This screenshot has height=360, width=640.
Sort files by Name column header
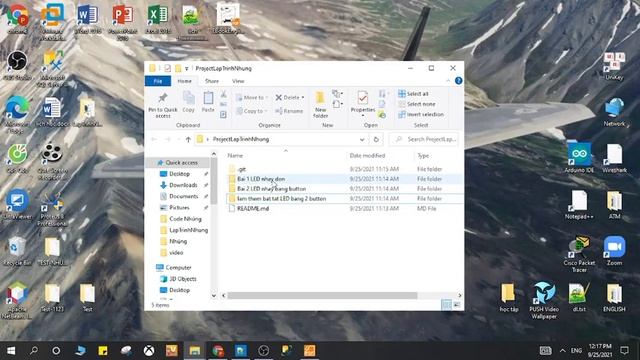[235, 156]
